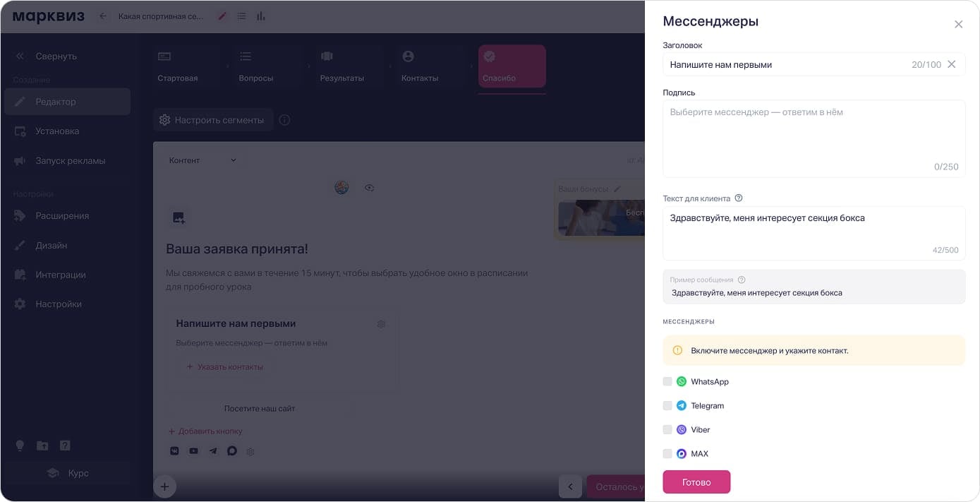Image resolution: width=980 pixels, height=502 pixels.
Task: Open the bar chart statistics icon
Action: tap(261, 16)
